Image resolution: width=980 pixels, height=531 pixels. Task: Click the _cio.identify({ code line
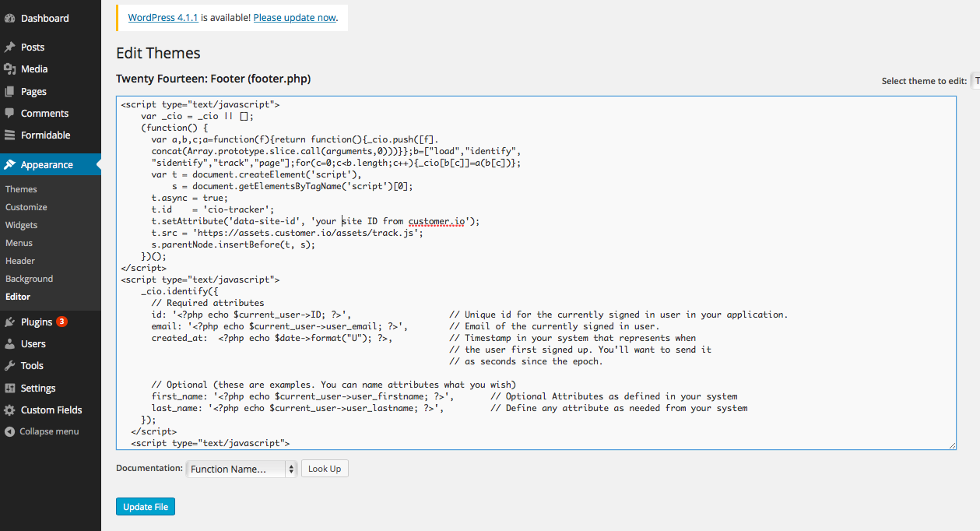179,291
